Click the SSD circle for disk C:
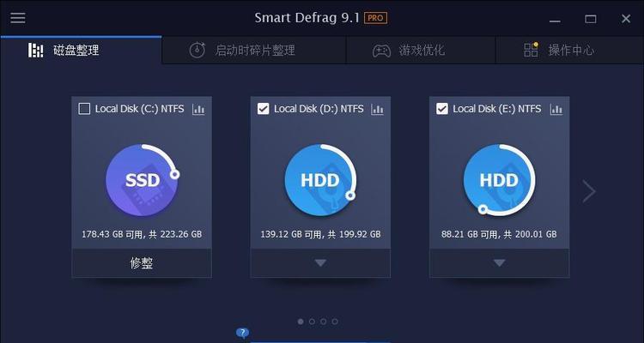The width and height of the screenshot is (644, 343). [x=142, y=180]
